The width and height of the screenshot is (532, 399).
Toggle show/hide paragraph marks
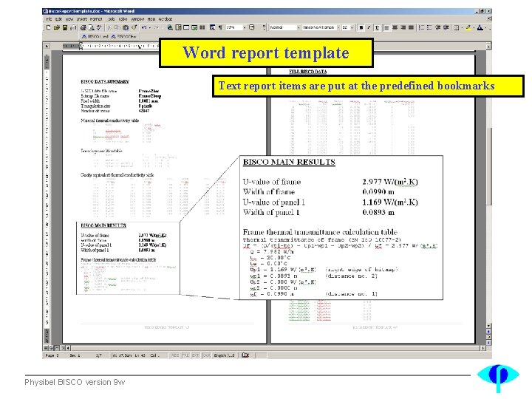click(x=220, y=27)
